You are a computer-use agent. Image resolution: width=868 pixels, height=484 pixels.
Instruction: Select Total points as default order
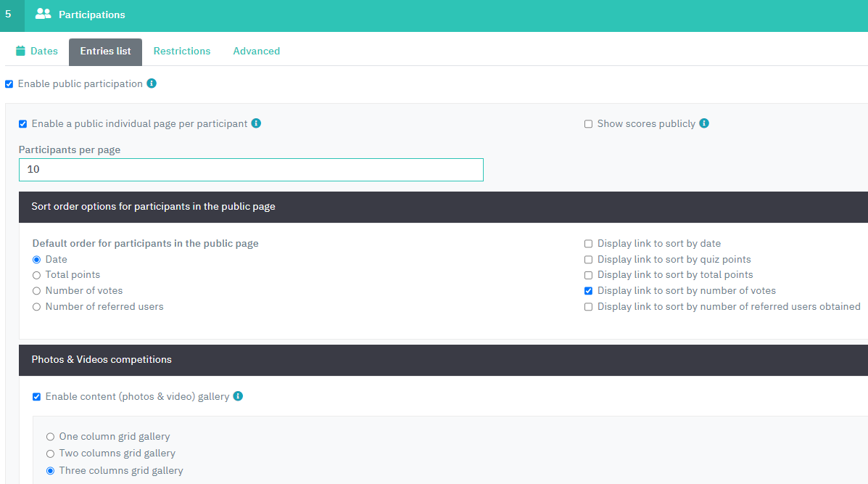point(36,275)
